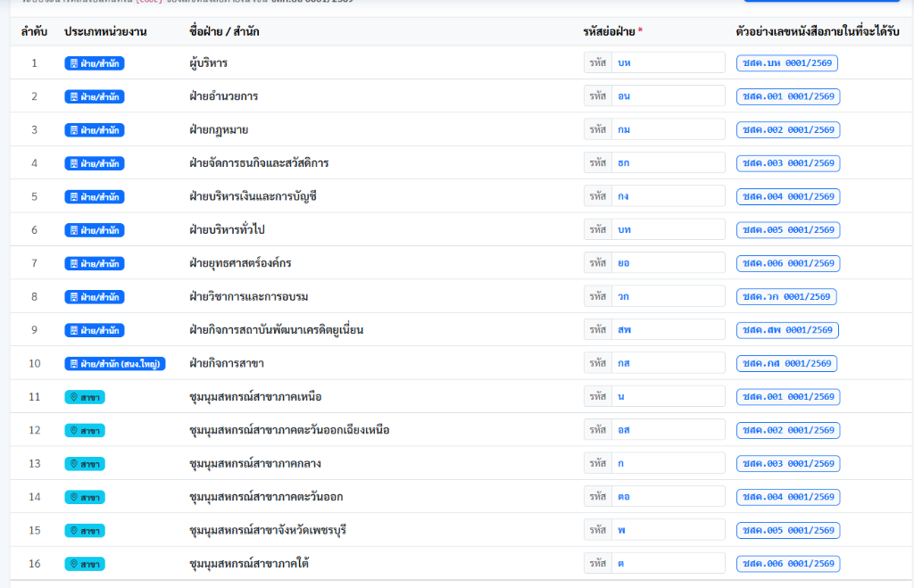Click the name ฝ่ายบริหารทั่วไป
Screen dimensions: 914x588
(x=227, y=230)
